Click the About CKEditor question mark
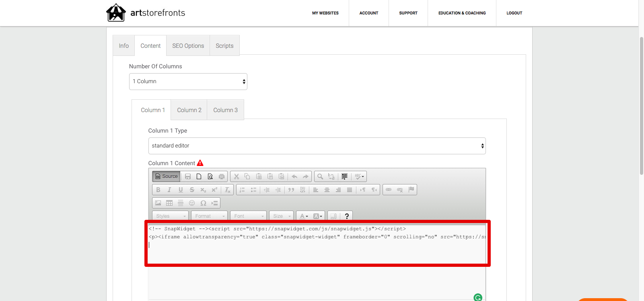 point(347,216)
